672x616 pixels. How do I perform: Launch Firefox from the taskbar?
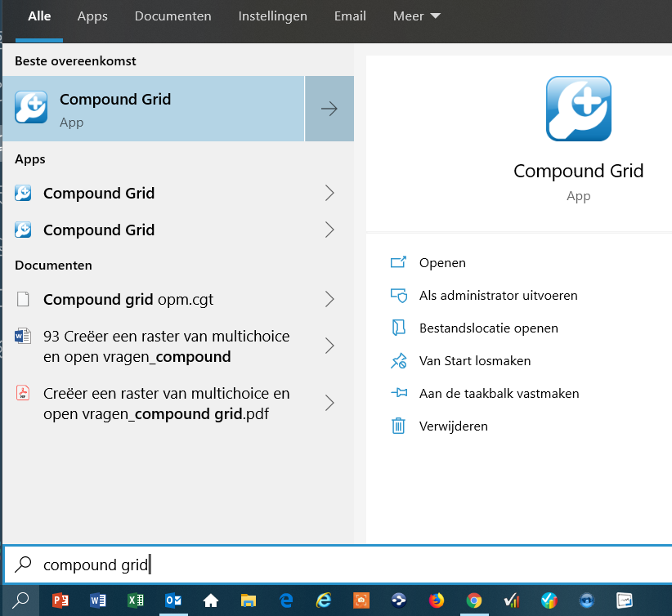point(437,600)
